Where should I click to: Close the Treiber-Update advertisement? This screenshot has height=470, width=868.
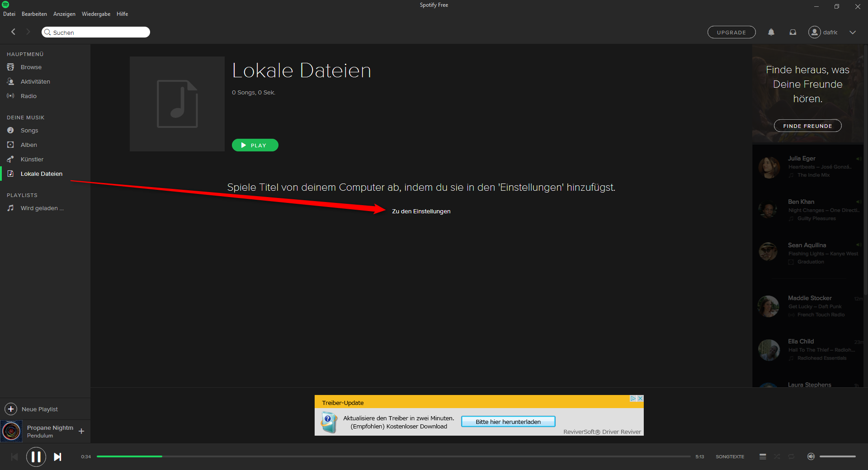[x=640, y=399]
